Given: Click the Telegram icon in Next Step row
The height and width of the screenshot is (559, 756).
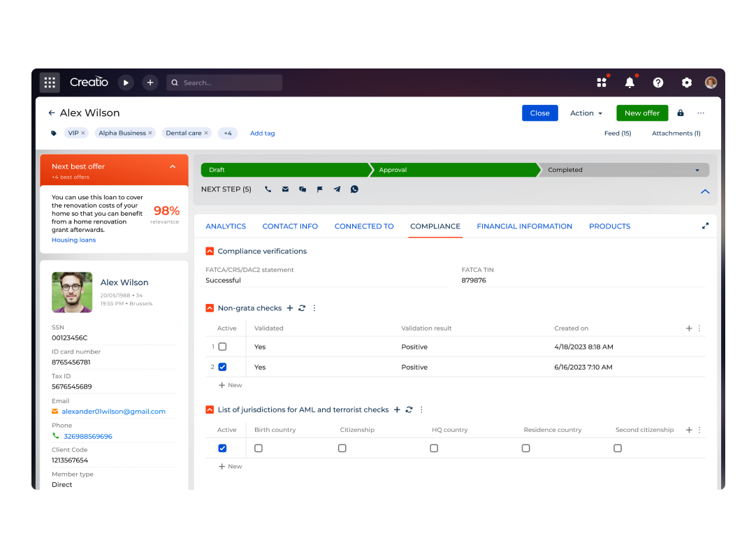Looking at the screenshot, I should point(337,189).
